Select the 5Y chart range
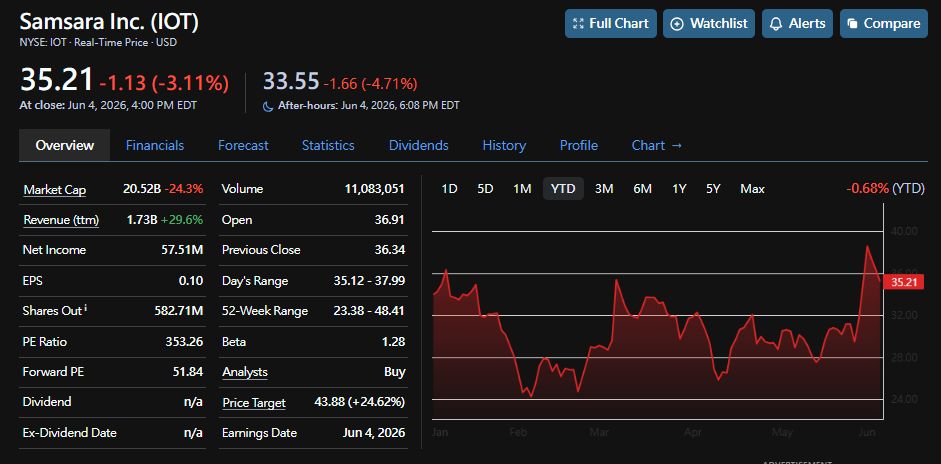941x464 pixels. point(713,189)
